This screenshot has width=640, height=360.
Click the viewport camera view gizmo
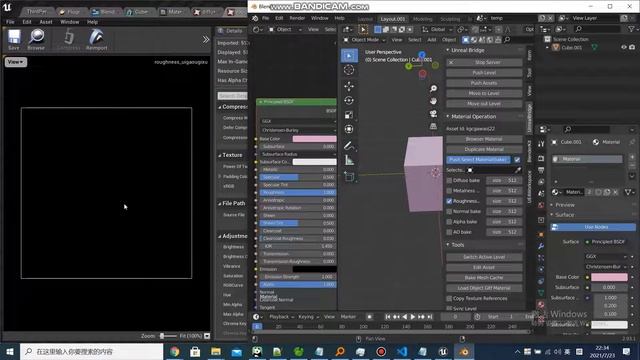(433, 113)
